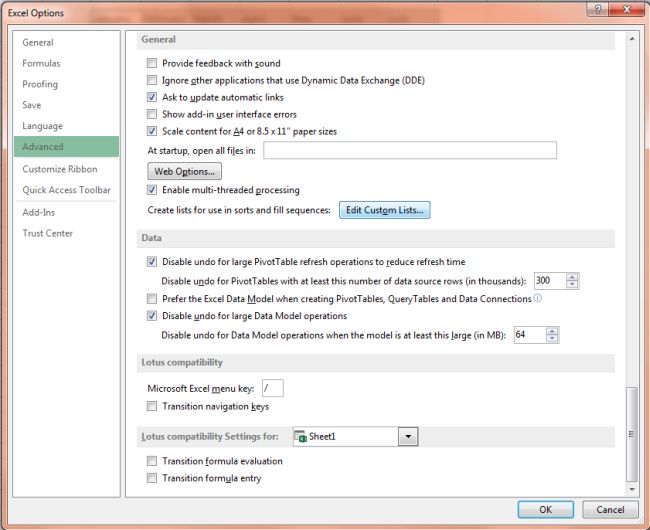
Task: Uncheck Disable undo for large Data Model operations
Action: [152, 316]
